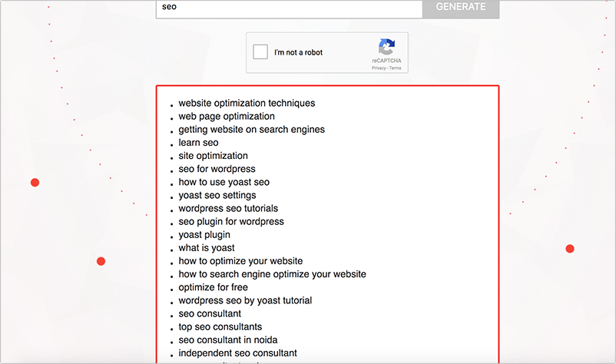
Task: Select "web page optimization" keyword
Action: (x=227, y=116)
